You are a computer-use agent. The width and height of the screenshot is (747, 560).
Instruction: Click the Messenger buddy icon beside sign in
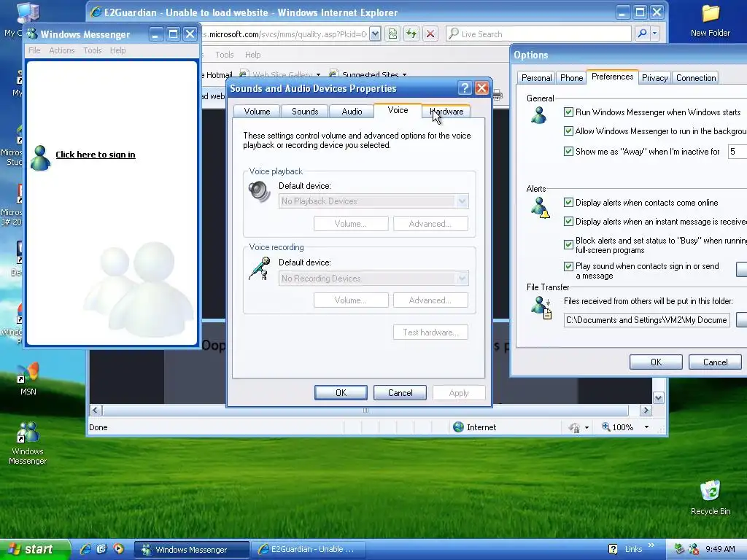(x=40, y=158)
